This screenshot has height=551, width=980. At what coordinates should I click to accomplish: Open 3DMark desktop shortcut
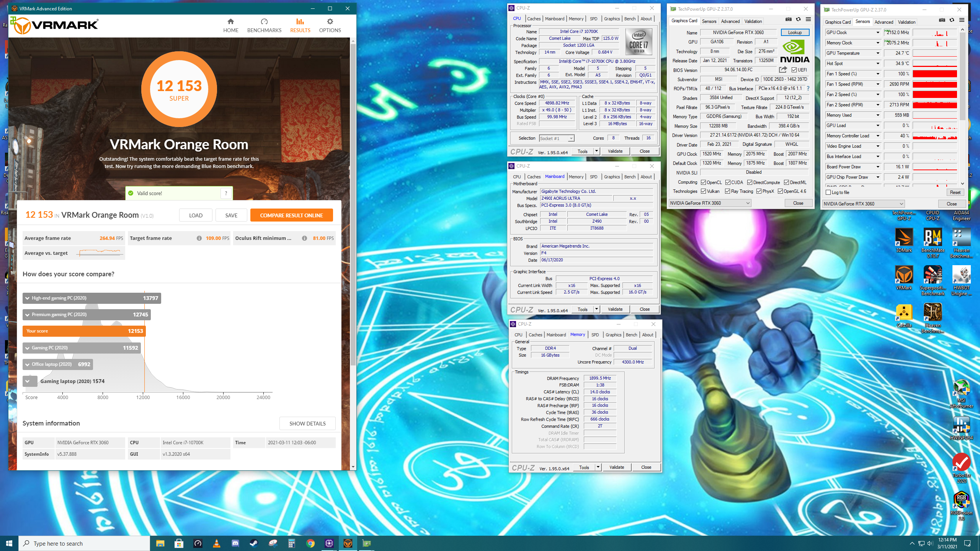tap(904, 241)
